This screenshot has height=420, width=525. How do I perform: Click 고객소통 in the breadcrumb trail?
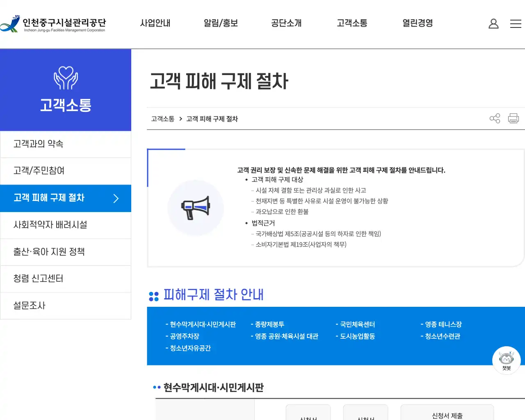[x=162, y=119]
